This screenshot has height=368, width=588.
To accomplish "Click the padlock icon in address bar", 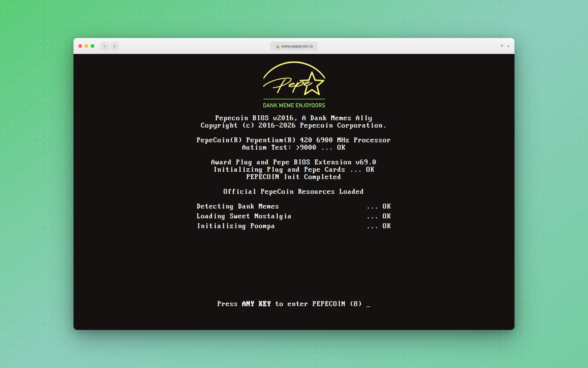I will (277, 46).
